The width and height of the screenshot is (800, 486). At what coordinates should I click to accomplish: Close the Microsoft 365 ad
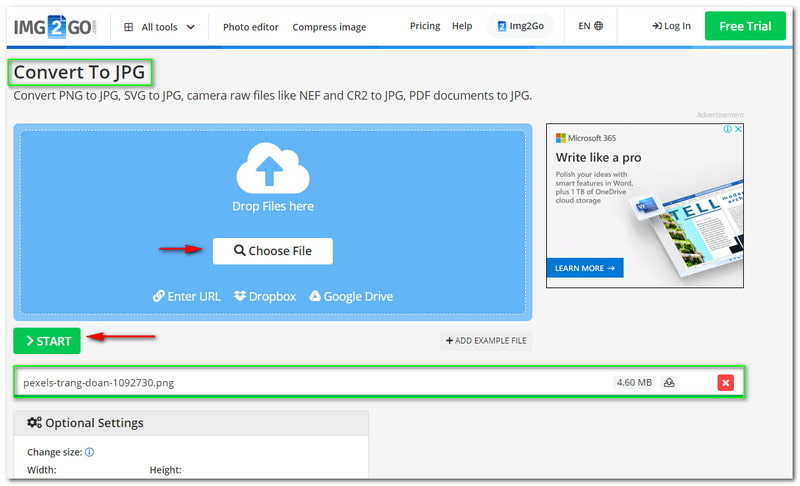[x=738, y=129]
